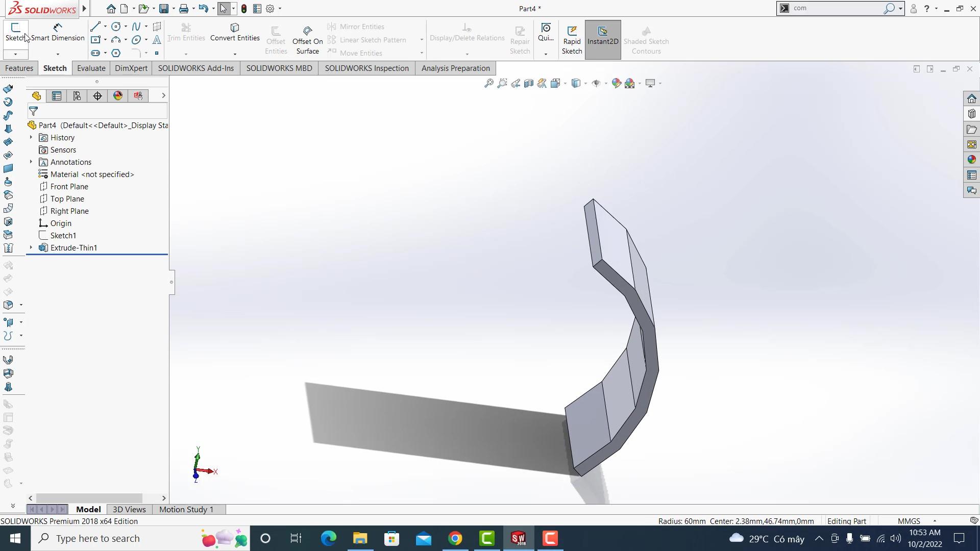
Task: Select the Spline tool
Action: 135,27
